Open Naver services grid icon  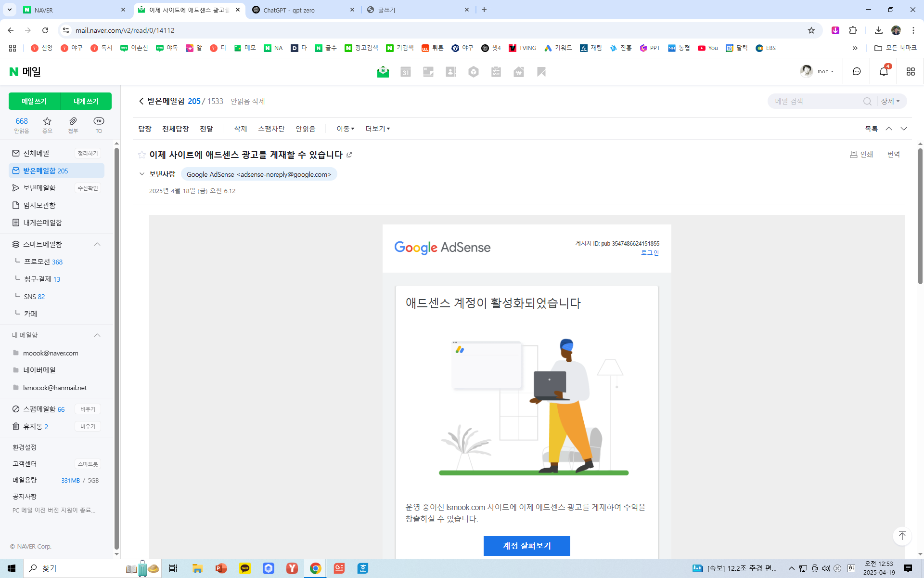click(910, 72)
